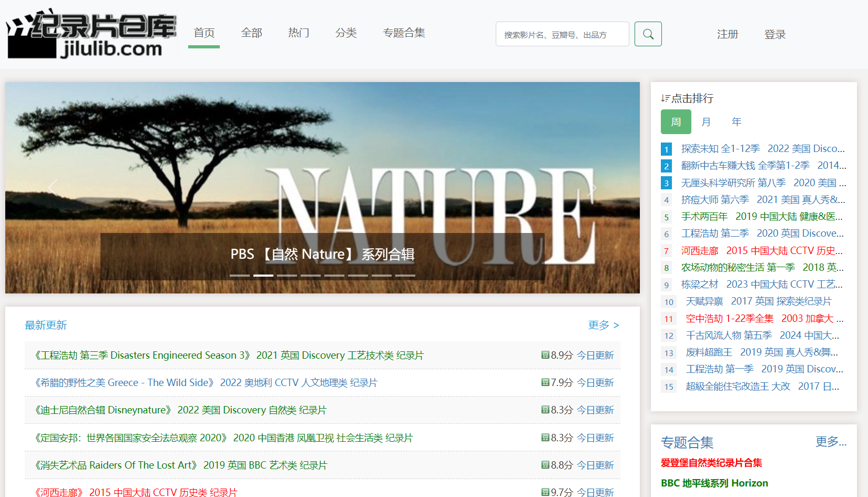Focus the search input field
Image resolution: width=868 pixels, height=497 pixels.
pyautogui.click(x=561, y=35)
